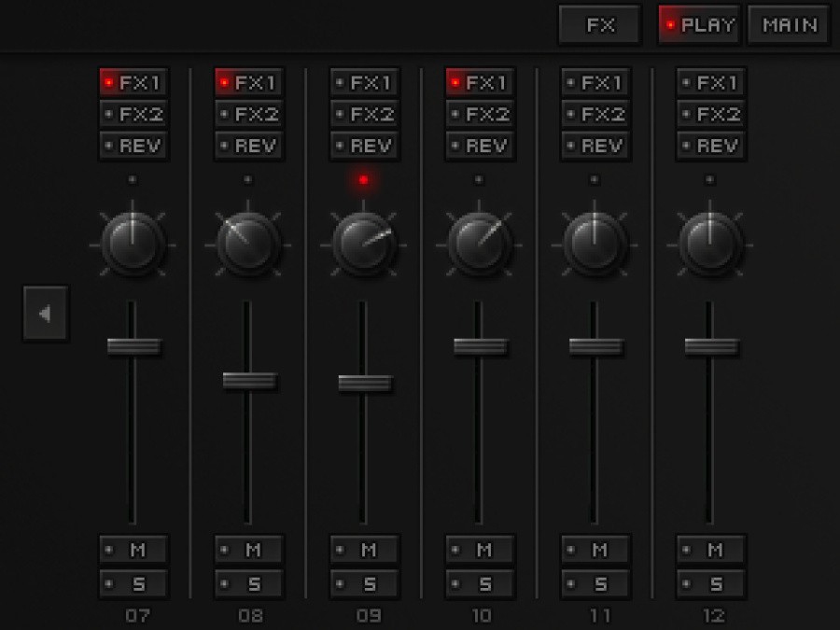
Task: Stop playback via the PLAY button
Action: [x=699, y=24]
